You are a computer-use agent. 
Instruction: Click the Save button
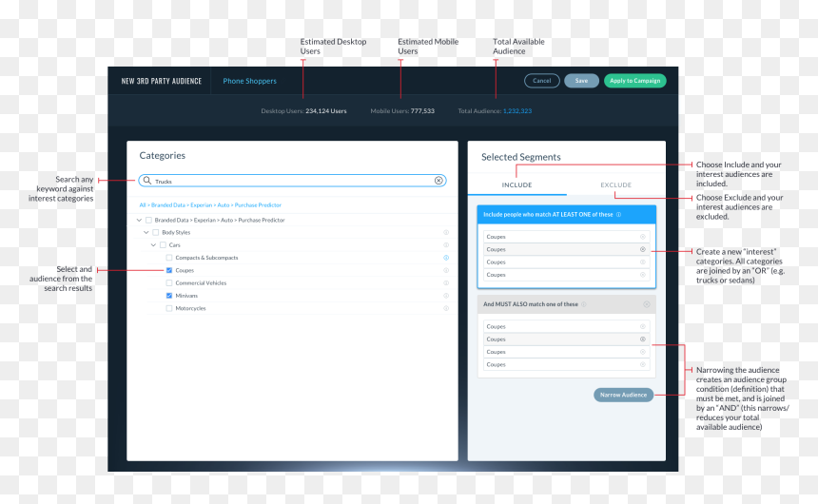point(581,81)
